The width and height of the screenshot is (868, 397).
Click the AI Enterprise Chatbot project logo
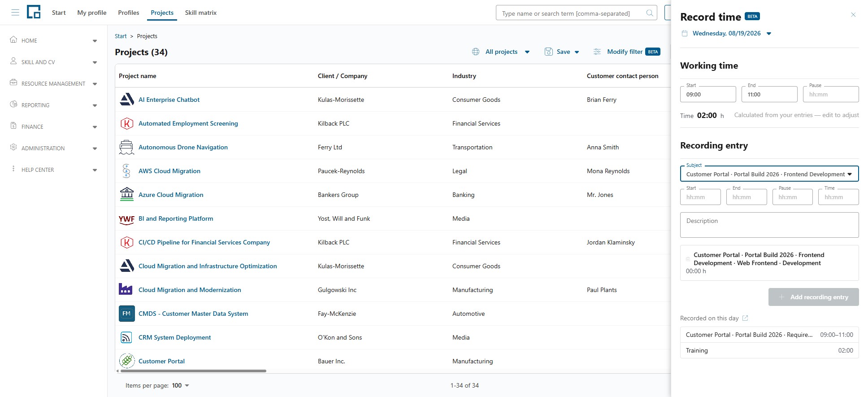[x=127, y=100]
